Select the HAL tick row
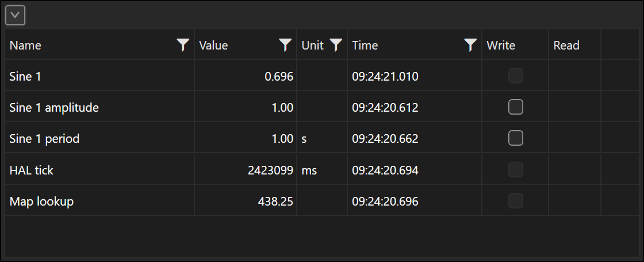The width and height of the screenshot is (644, 262). tap(321, 170)
